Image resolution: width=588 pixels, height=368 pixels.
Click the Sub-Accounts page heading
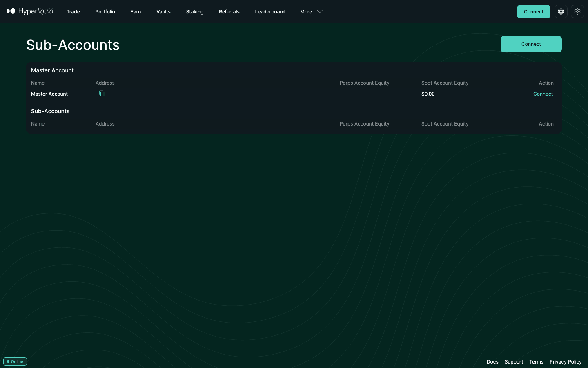pyautogui.click(x=73, y=45)
